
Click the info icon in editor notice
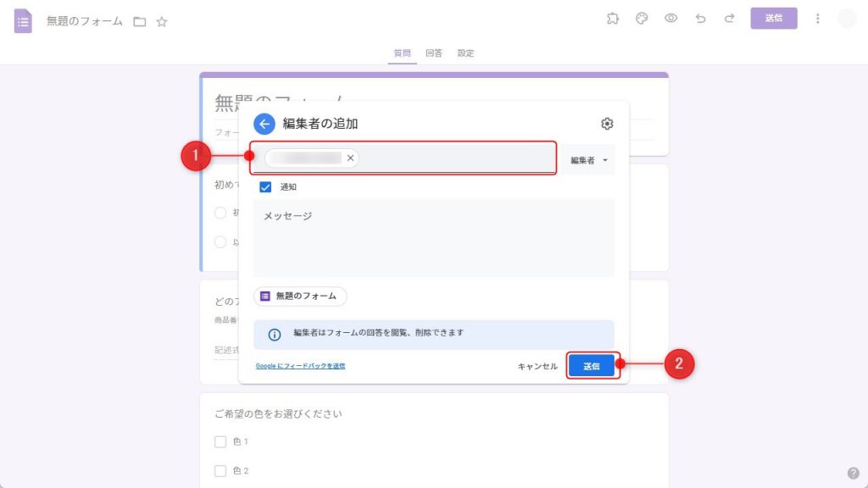coord(275,335)
